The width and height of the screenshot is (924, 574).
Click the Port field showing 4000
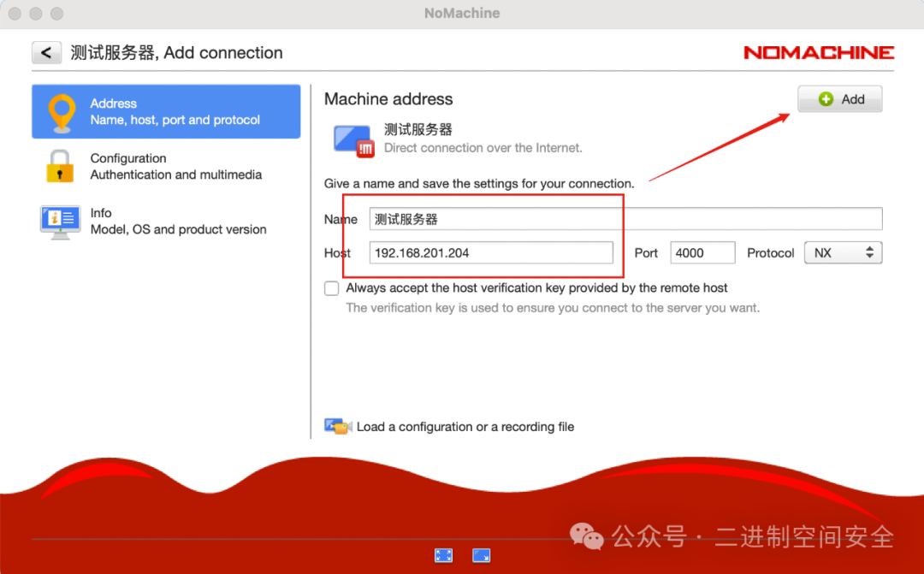(x=702, y=253)
